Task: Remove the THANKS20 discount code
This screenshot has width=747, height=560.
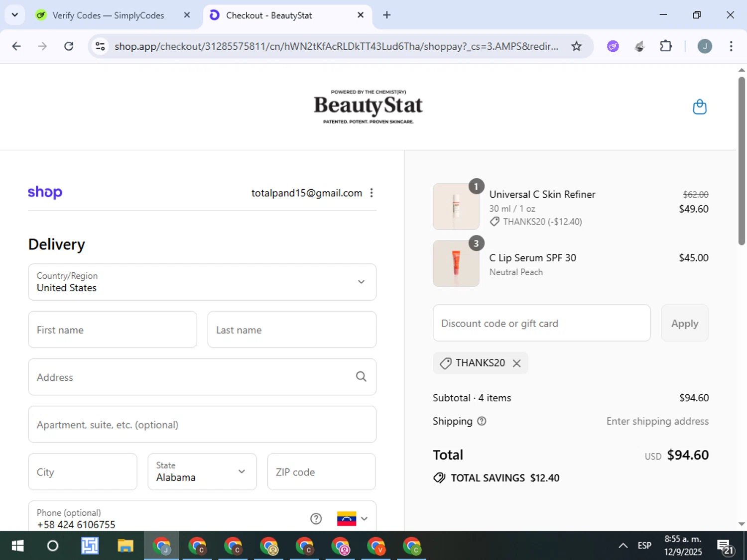Action: pos(517,363)
